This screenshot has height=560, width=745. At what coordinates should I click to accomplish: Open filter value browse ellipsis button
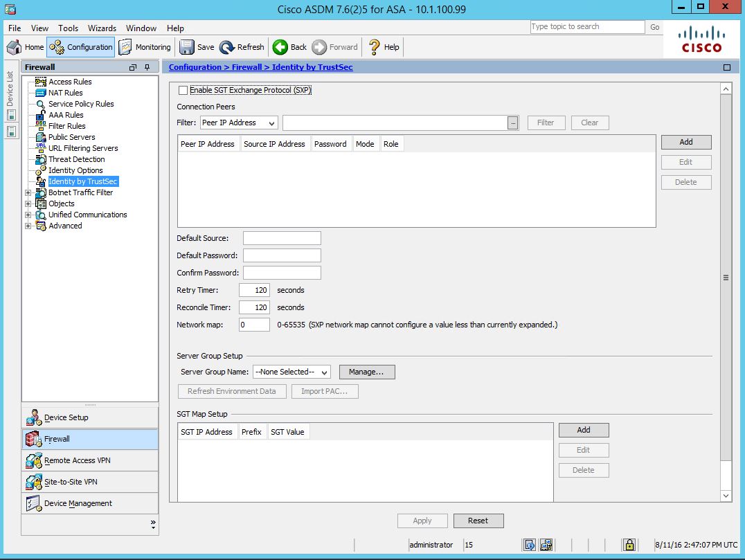512,123
